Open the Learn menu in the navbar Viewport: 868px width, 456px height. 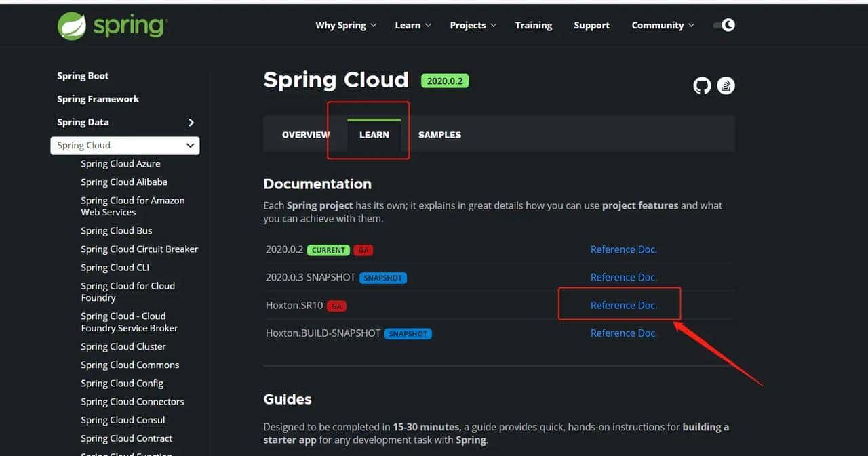pyautogui.click(x=408, y=25)
